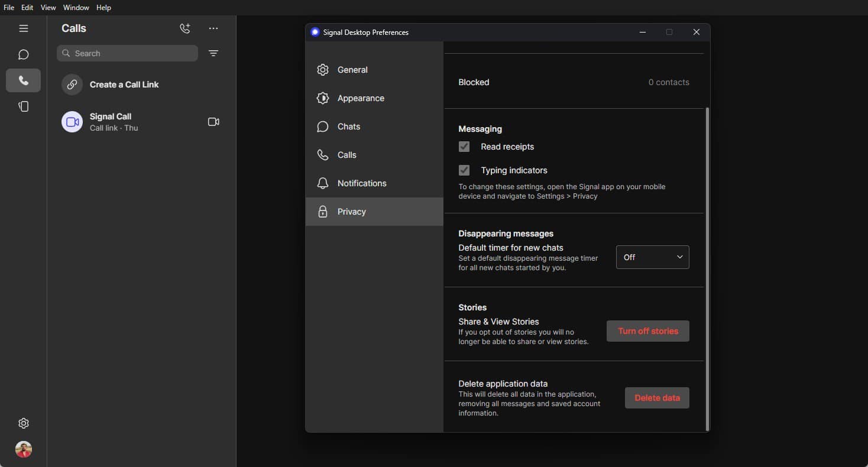Click the Appearance icon in Preferences
Viewport: 868px width, 467px height.
(x=323, y=98)
